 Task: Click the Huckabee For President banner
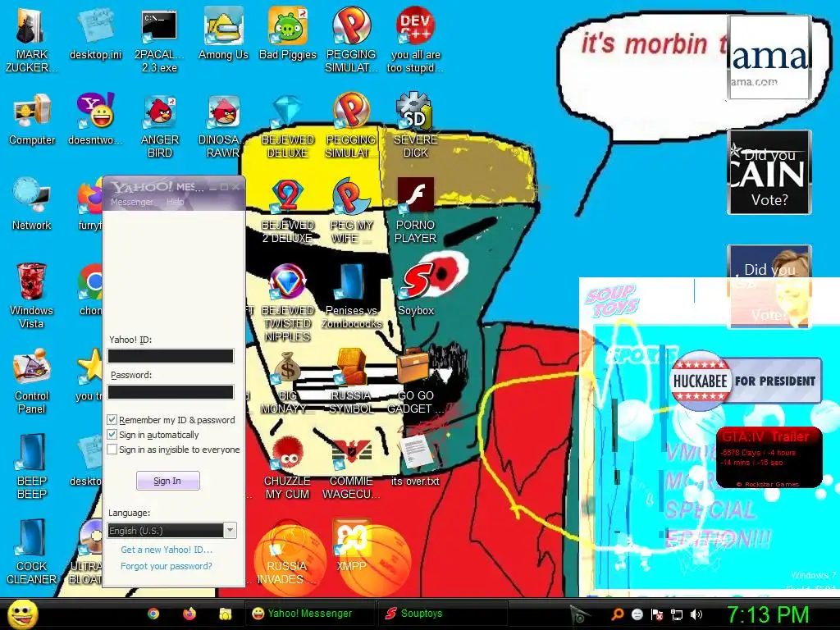(x=746, y=381)
